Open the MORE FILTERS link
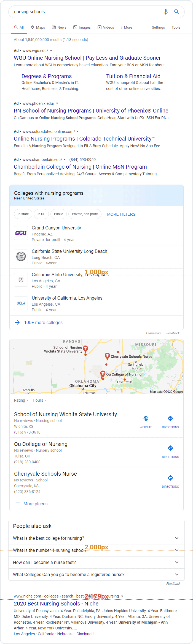This screenshot has width=193, height=644. (x=121, y=214)
